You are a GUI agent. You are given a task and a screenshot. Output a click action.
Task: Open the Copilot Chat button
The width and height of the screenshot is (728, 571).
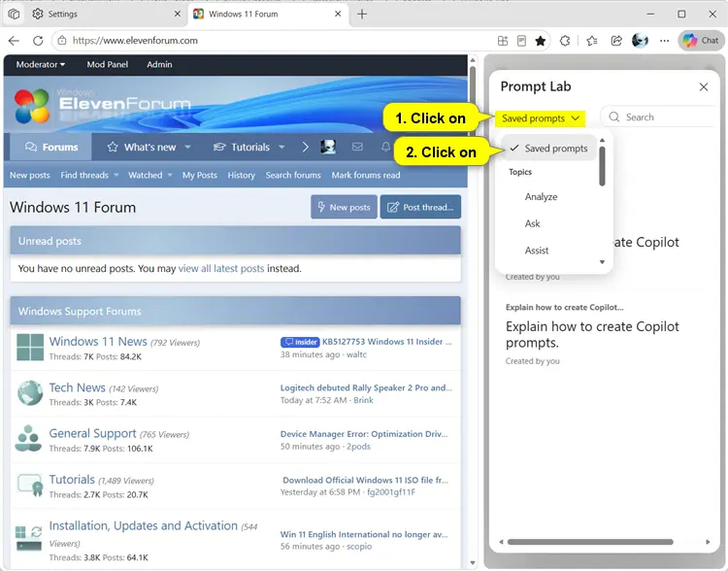tap(701, 41)
